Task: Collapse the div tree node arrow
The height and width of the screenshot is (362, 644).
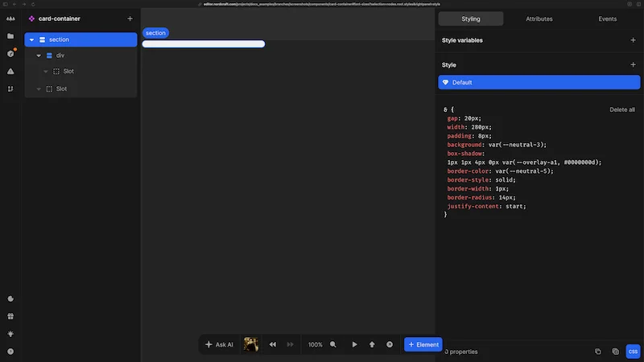Action: 39,56
